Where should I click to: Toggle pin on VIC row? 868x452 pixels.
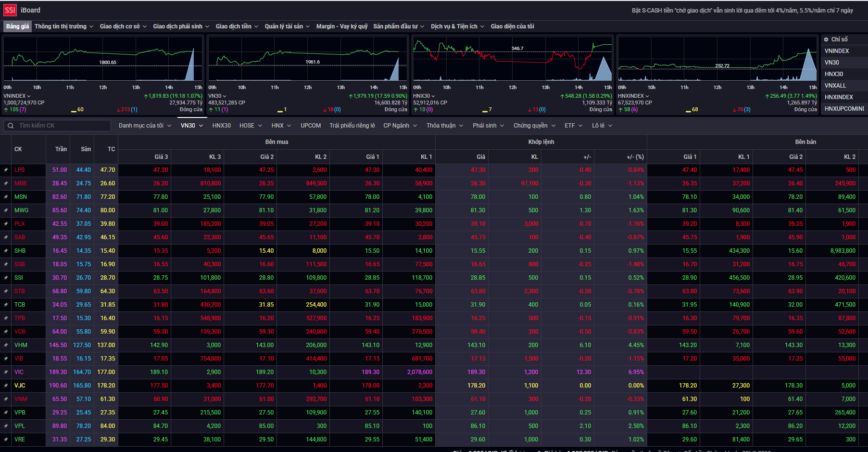6,372
